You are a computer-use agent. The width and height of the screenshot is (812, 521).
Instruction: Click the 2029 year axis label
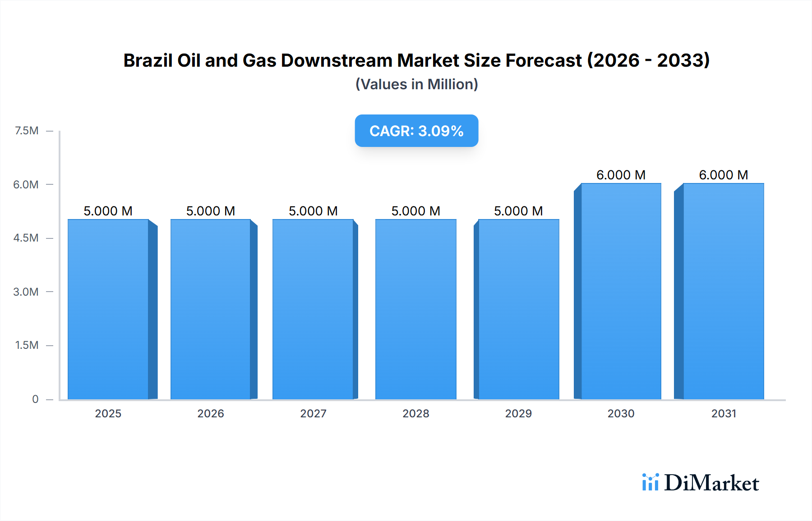coord(518,414)
